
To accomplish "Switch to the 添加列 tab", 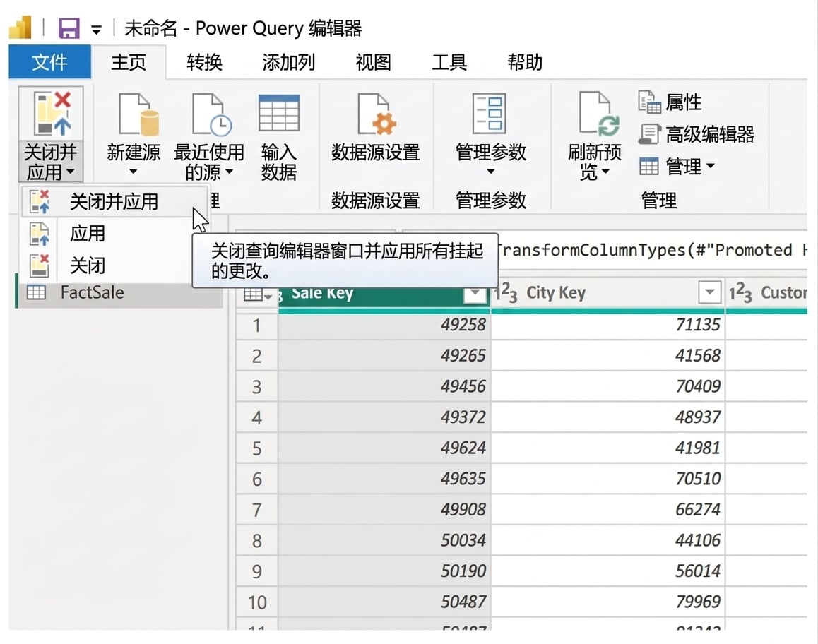I will (x=288, y=62).
